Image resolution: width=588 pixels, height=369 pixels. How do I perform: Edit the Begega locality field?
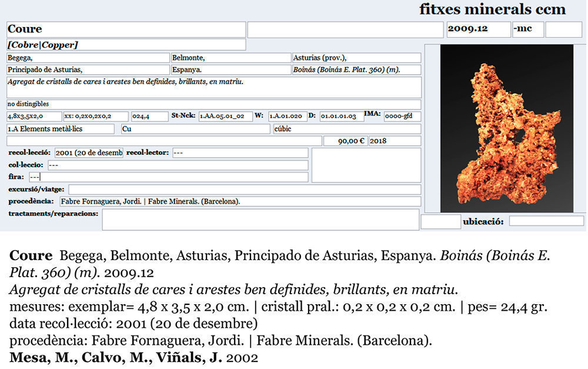point(88,58)
